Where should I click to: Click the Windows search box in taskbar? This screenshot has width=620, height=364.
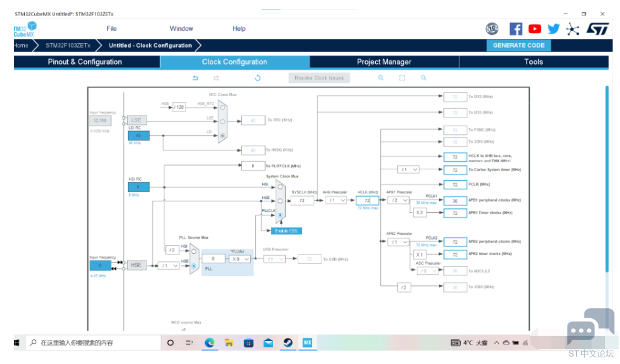click(93, 343)
